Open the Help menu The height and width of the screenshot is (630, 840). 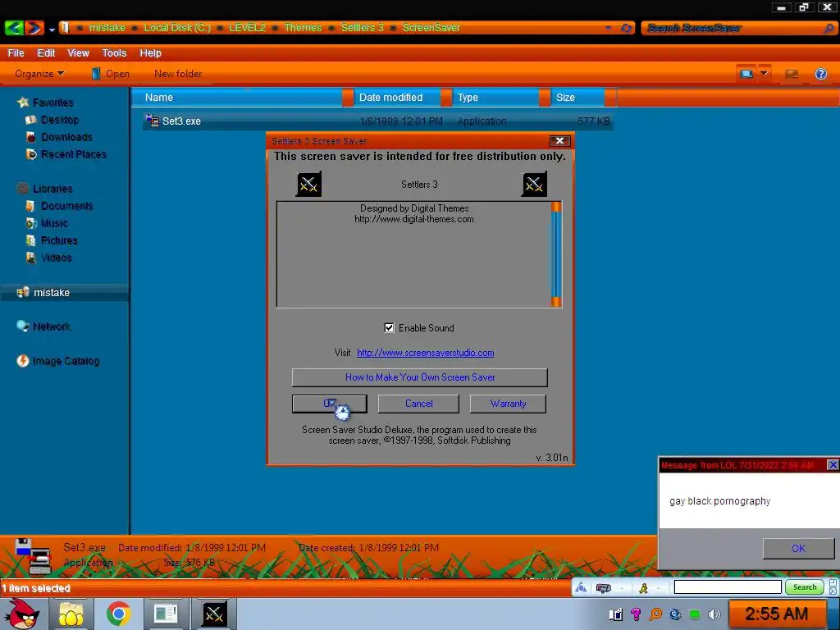point(151,53)
